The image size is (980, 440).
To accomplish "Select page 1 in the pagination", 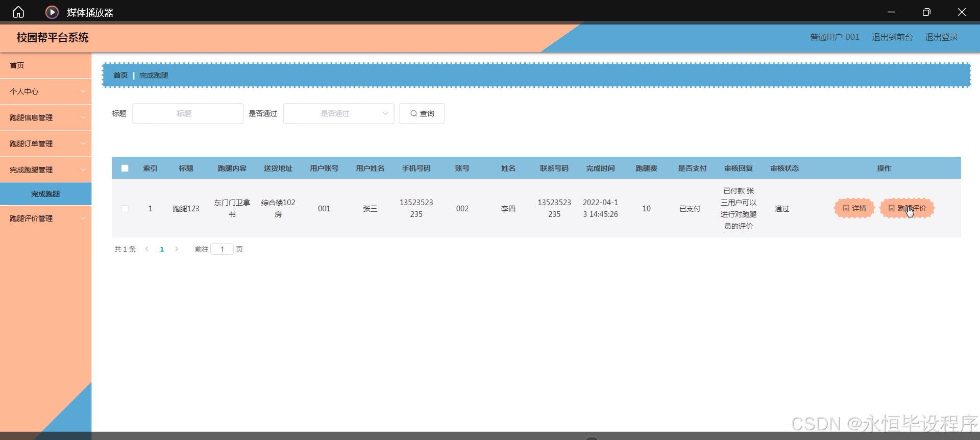I will [x=162, y=249].
